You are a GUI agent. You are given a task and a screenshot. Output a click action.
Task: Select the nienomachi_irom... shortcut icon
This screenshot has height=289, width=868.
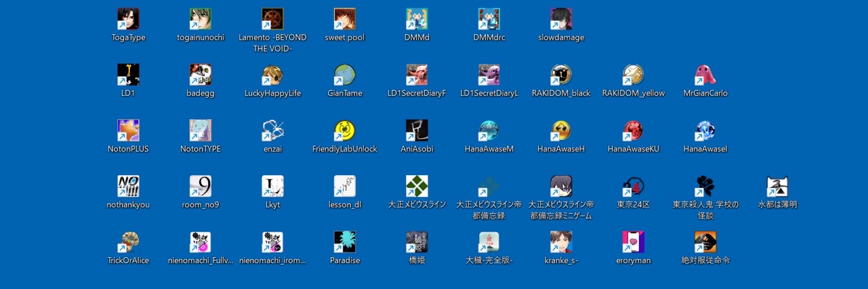pyautogui.click(x=273, y=242)
